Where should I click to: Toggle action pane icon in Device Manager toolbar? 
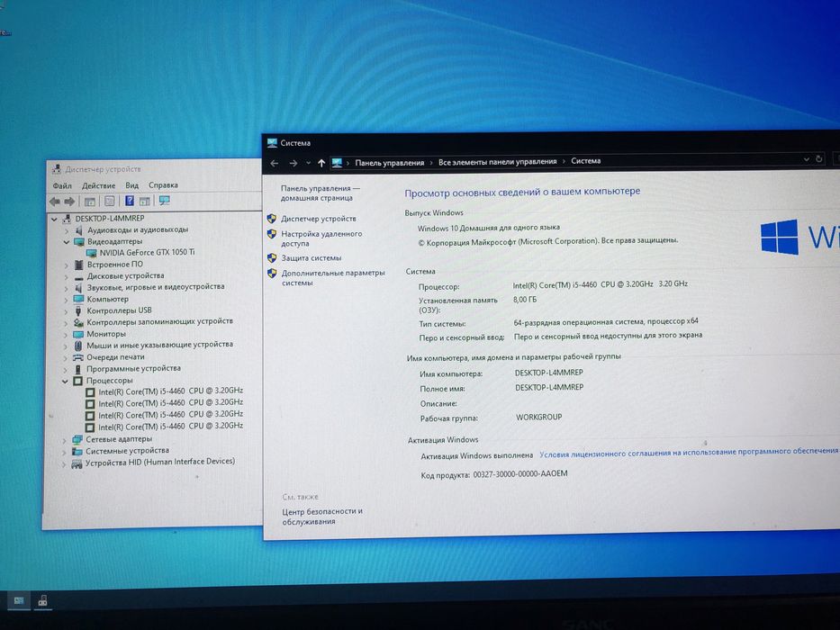pos(145,201)
